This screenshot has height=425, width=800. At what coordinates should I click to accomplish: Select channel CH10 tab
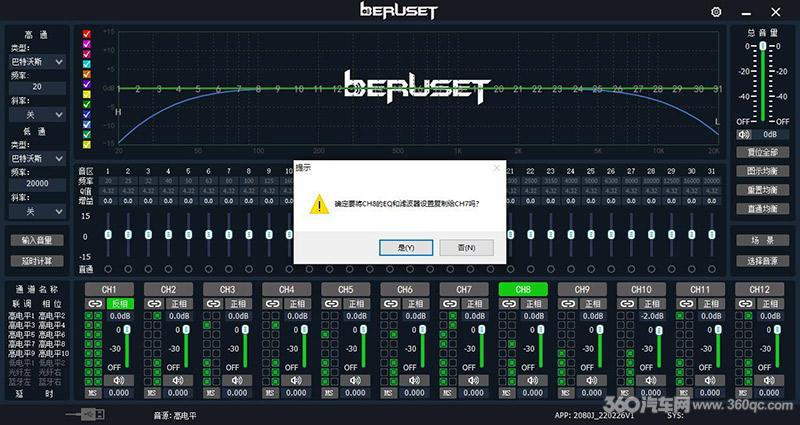click(642, 290)
